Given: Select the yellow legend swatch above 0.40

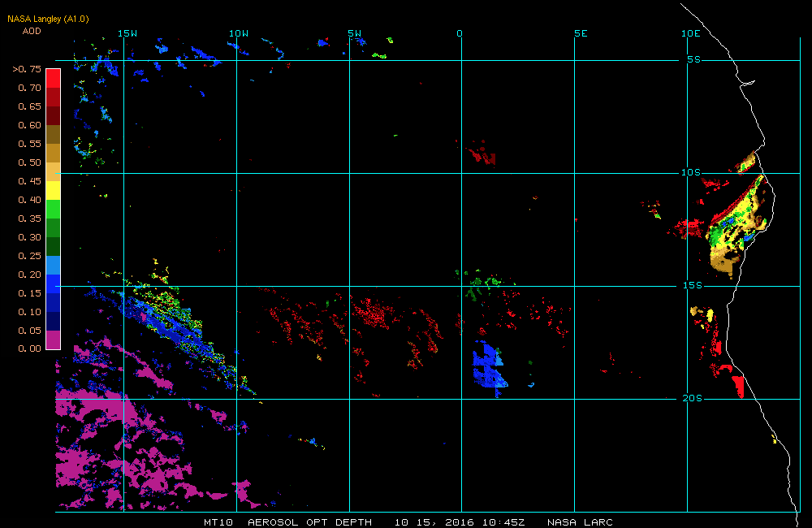Looking at the screenshot, I should 54,190.
